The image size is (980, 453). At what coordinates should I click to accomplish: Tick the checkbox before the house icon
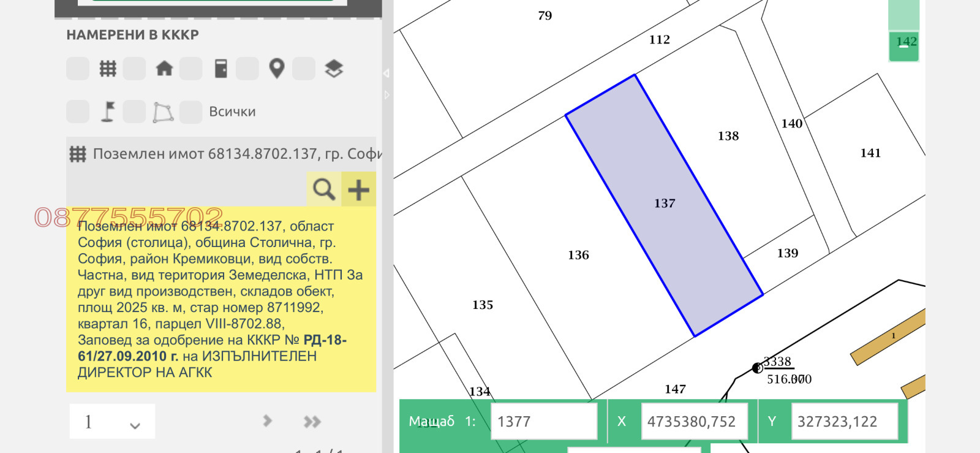click(x=134, y=69)
